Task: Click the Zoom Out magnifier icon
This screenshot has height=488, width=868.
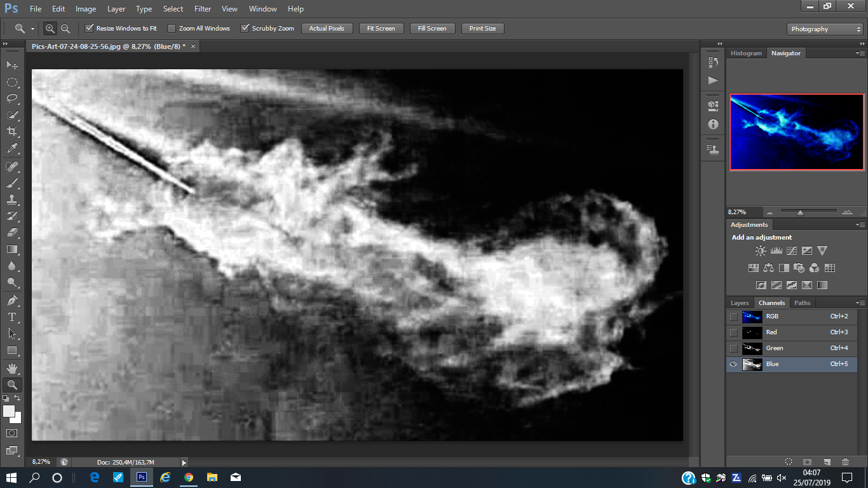Action: click(65, 29)
